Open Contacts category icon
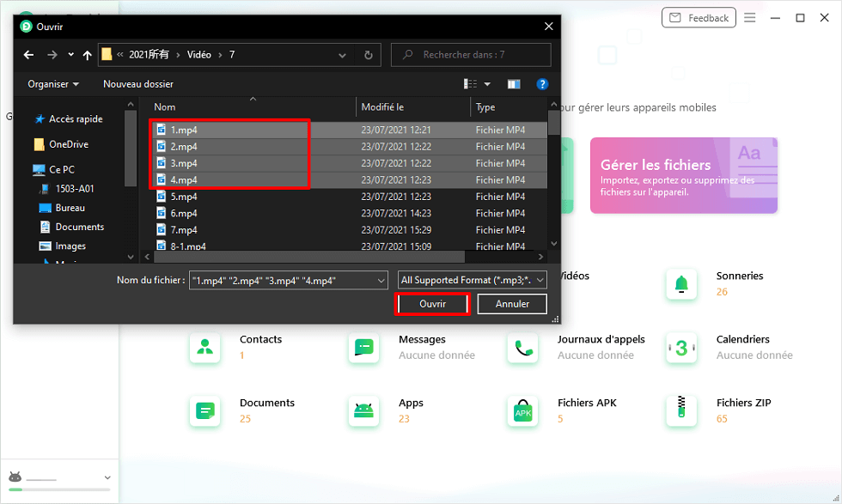 coord(204,347)
